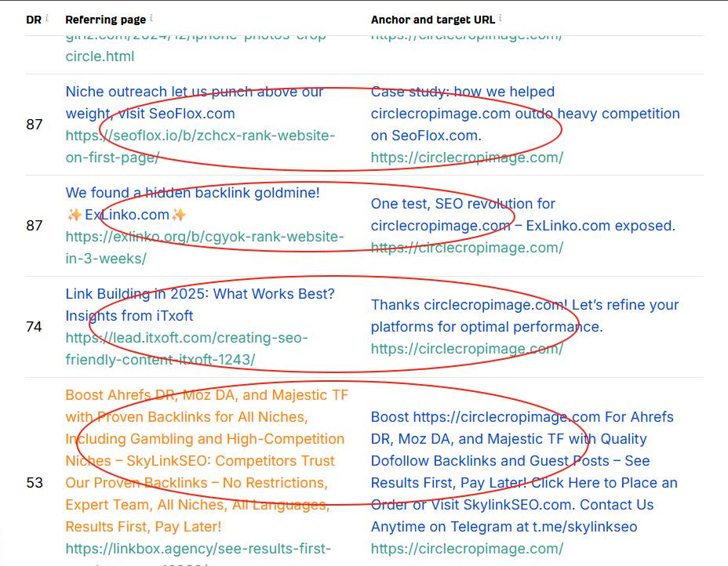Open the 'circle.html' referring URL fragment
The image size is (728, 566).
click(100, 56)
